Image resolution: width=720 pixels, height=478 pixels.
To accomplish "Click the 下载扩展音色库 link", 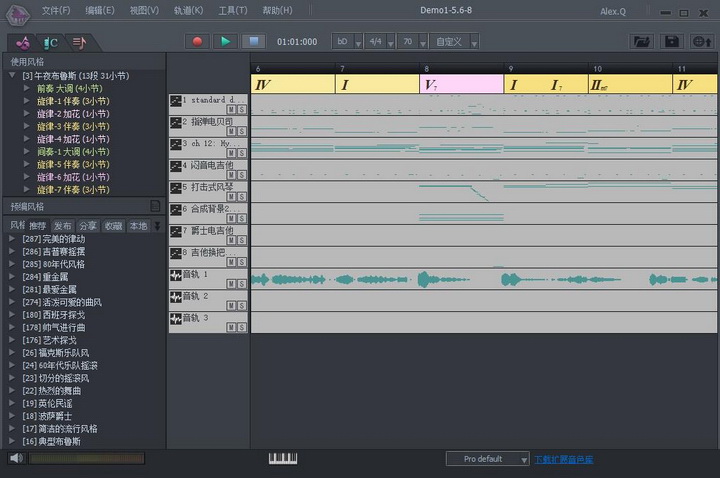I will pyautogui.click(x=563, y=459).
